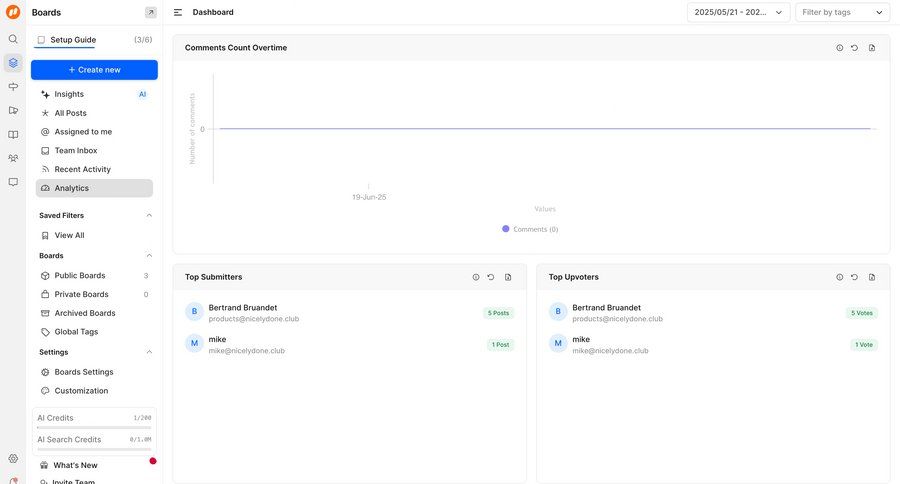Collapse the Boards section

point(149,255)
